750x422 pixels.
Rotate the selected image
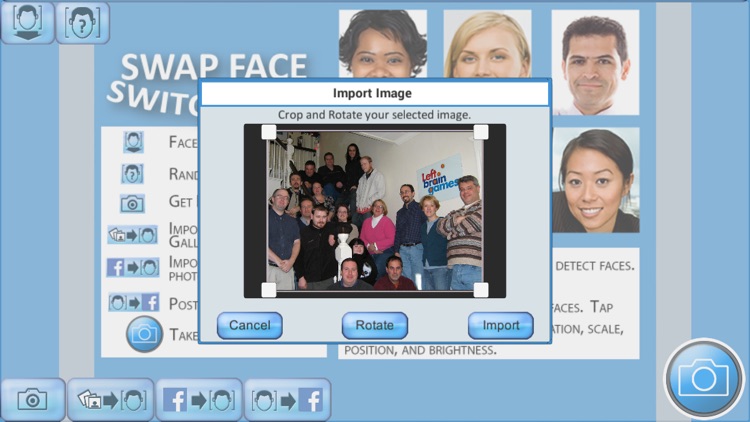[x=375, y=325]
